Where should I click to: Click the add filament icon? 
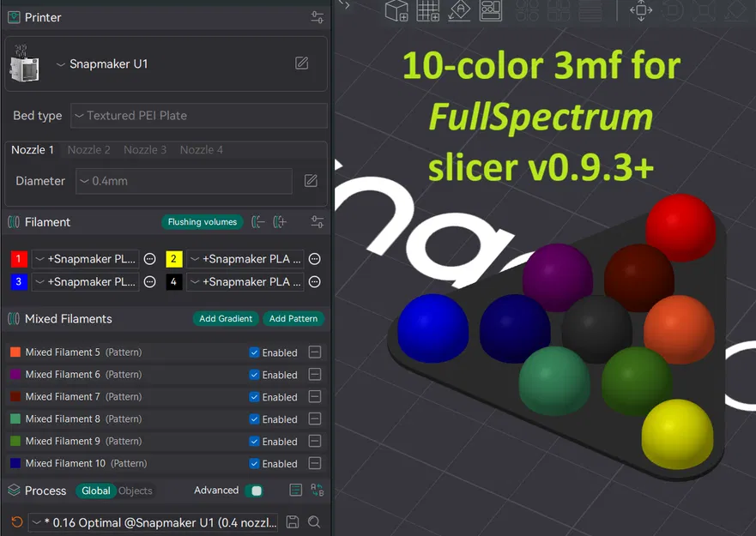279,221
